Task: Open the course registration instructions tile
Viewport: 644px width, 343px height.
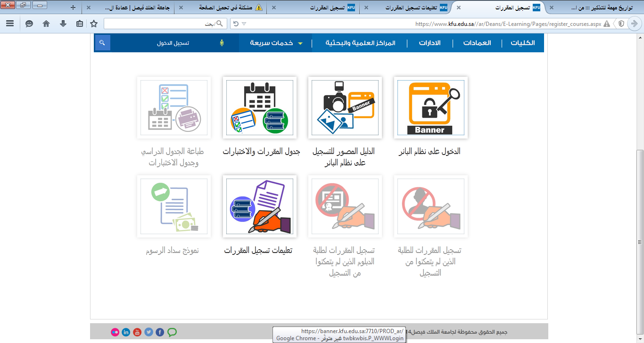Action: [x=259, y=206]
